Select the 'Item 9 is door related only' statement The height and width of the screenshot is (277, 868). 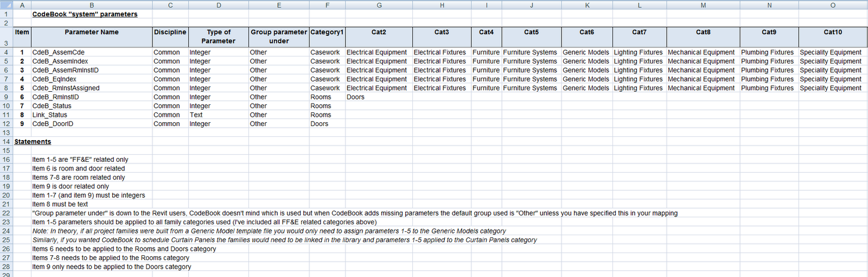(71, 186)
